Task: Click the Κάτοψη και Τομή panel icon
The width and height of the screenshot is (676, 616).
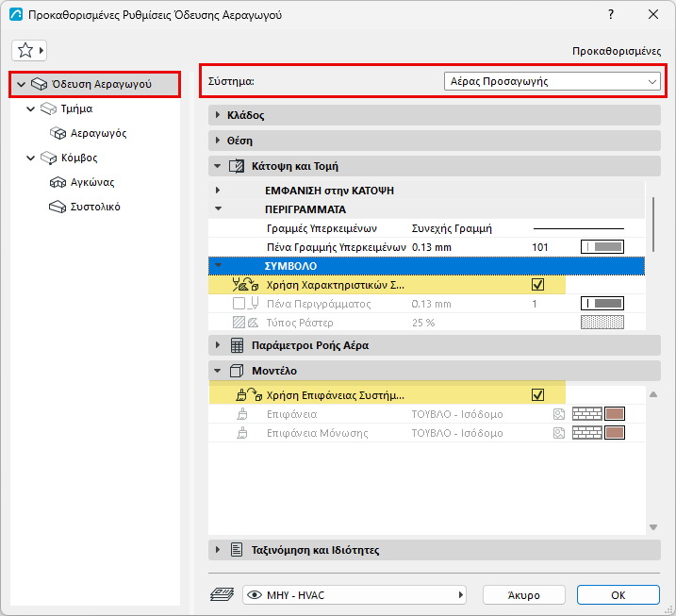Action: click(x=237, y=166)
